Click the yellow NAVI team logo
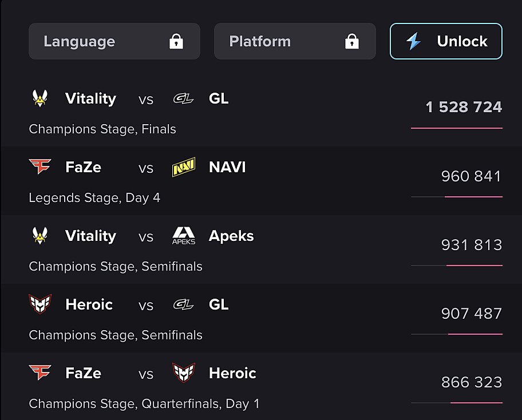522x420 pixels. point(184,167)
